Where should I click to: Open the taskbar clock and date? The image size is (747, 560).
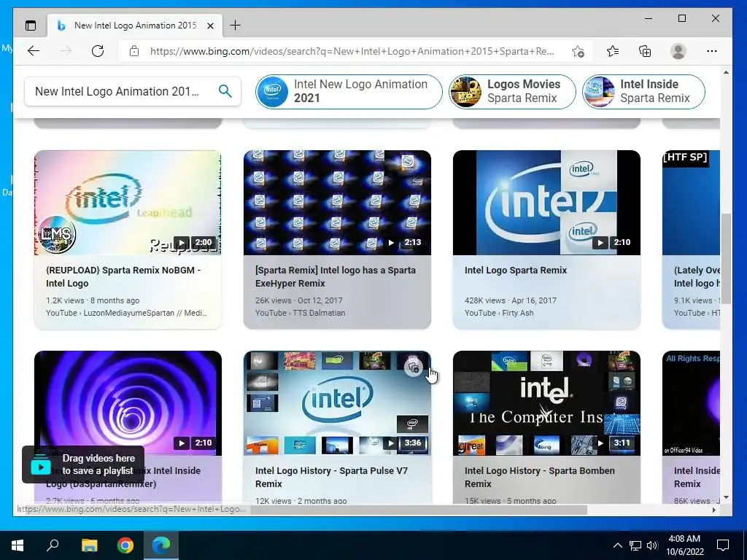(x=684, y=545)
